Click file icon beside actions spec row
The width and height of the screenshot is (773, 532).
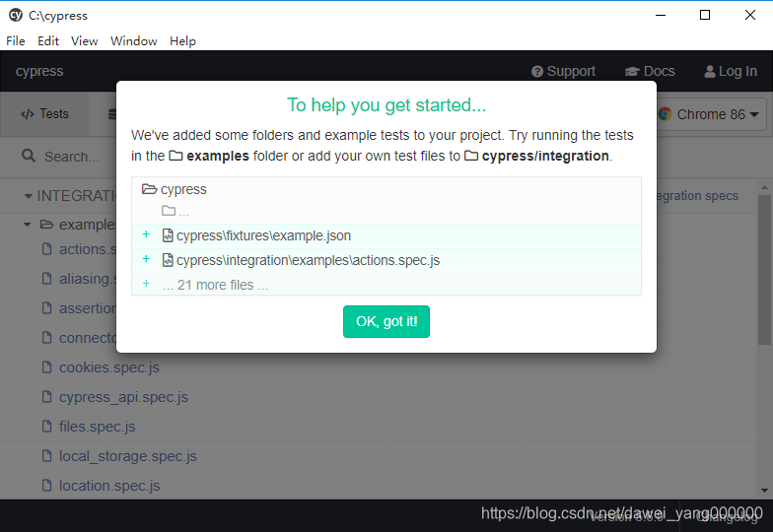tap(47, 249)
